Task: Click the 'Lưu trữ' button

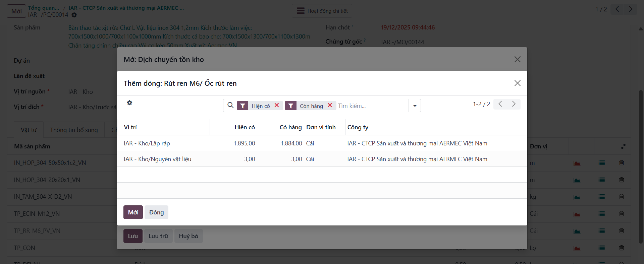Action: click(158, 236)
